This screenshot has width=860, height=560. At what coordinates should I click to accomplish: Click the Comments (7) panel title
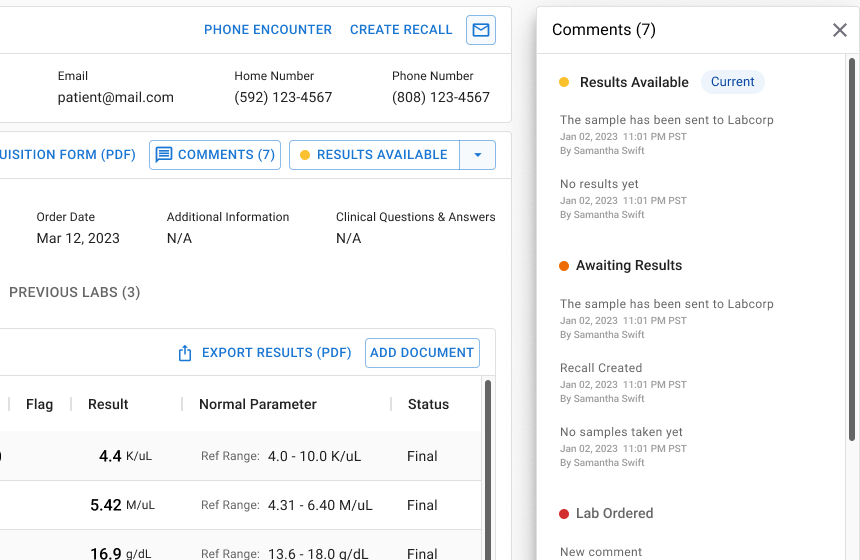603,30
